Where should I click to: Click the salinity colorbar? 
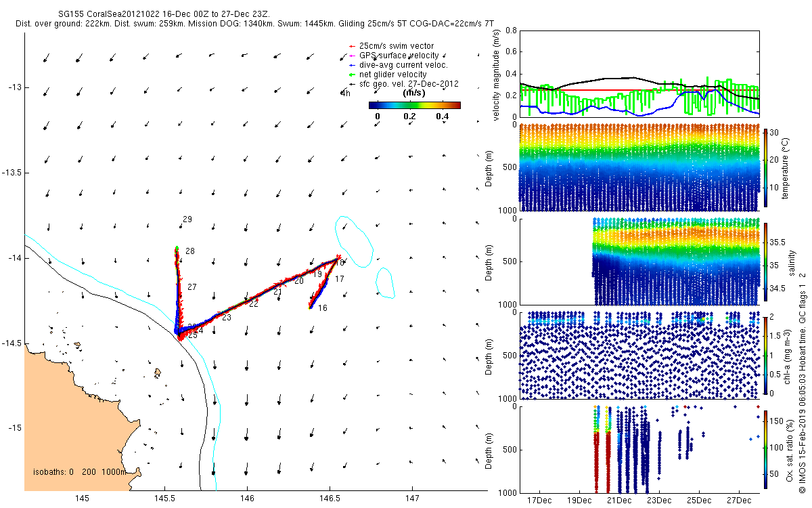click(767, 261)
